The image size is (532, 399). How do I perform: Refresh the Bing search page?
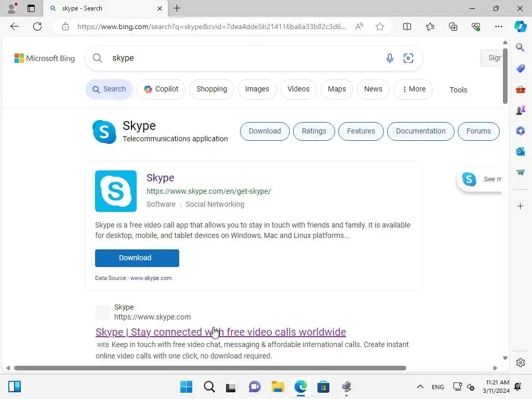click(x=37, y=26)
